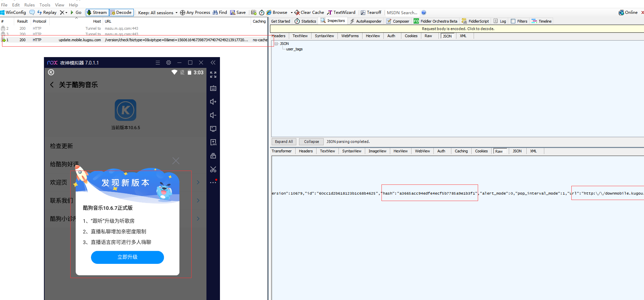Click Nox fullscreen icon in sidebar

pos(213,75)
